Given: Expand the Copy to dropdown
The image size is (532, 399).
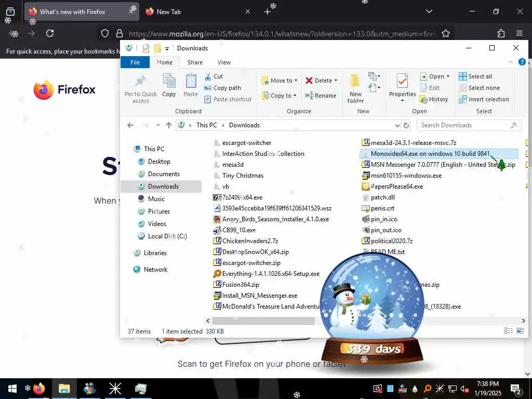Looking at the screenshot, I should pyautogui.click(x=295, y=96).
